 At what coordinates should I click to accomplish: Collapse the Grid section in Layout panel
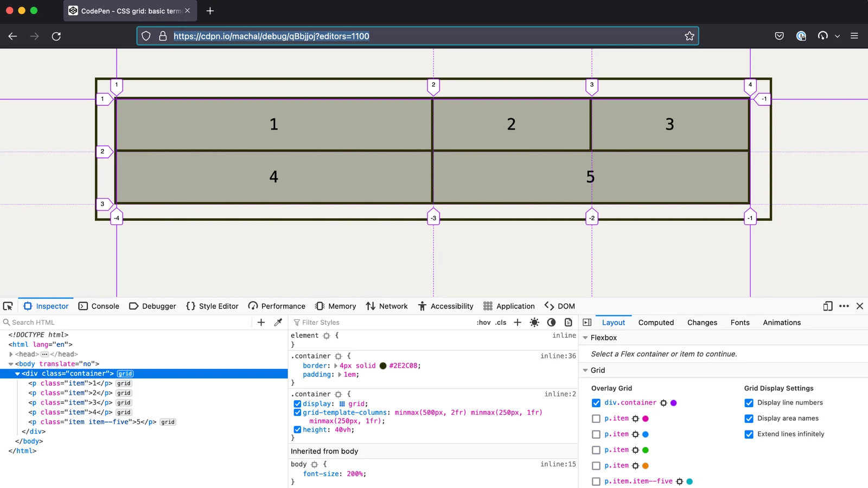click(585, 370)
